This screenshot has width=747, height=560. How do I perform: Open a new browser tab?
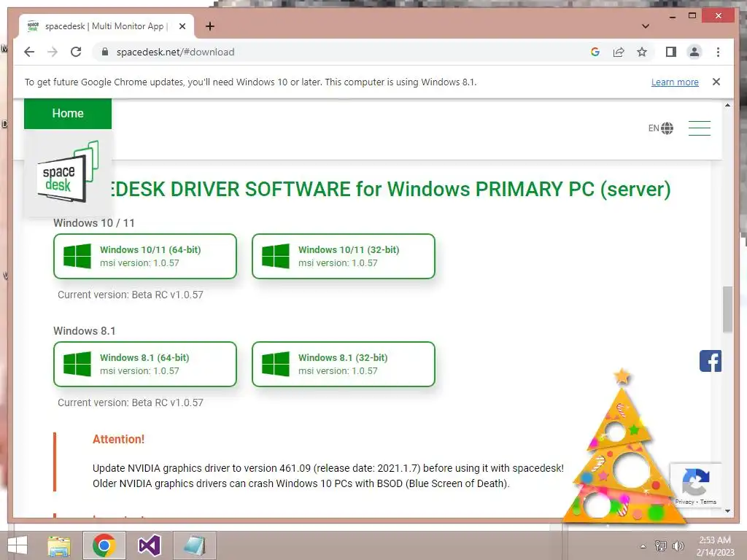209,26
